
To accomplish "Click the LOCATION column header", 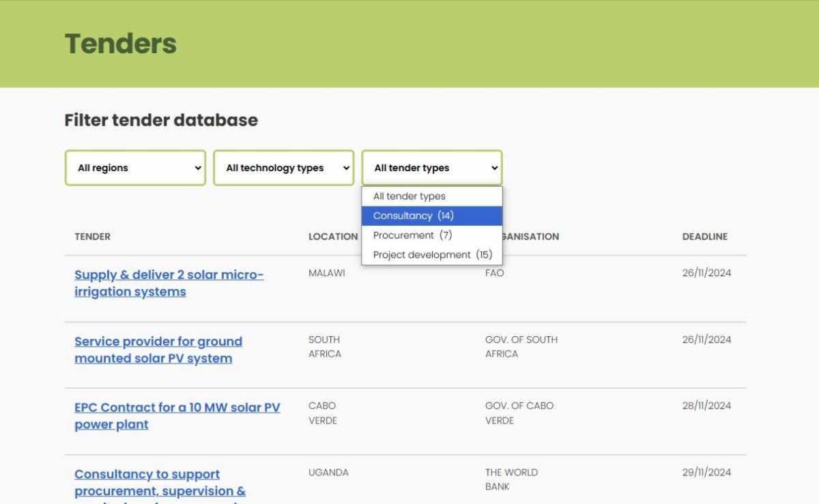I will pyautogui.click(x=332, y=237).
